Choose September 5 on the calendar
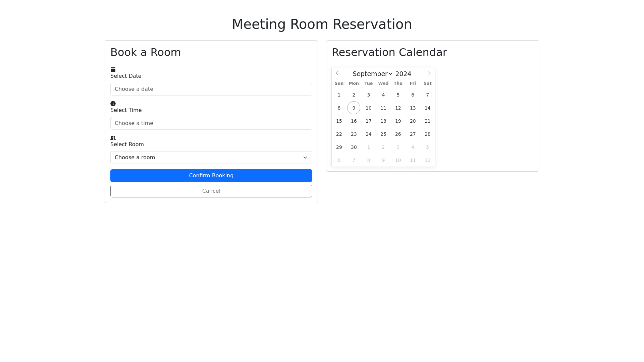Screen dimensions: 644x362 coord(398,95)
